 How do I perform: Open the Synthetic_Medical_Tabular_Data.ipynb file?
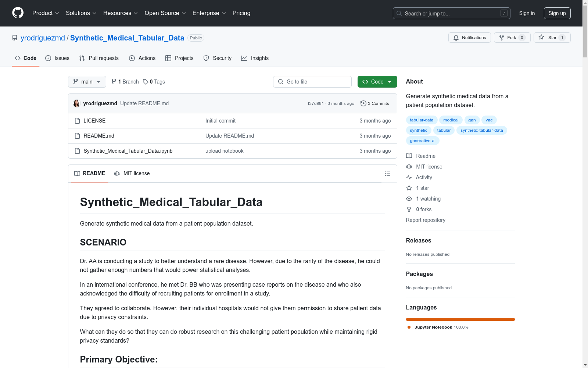pos(128,151)
